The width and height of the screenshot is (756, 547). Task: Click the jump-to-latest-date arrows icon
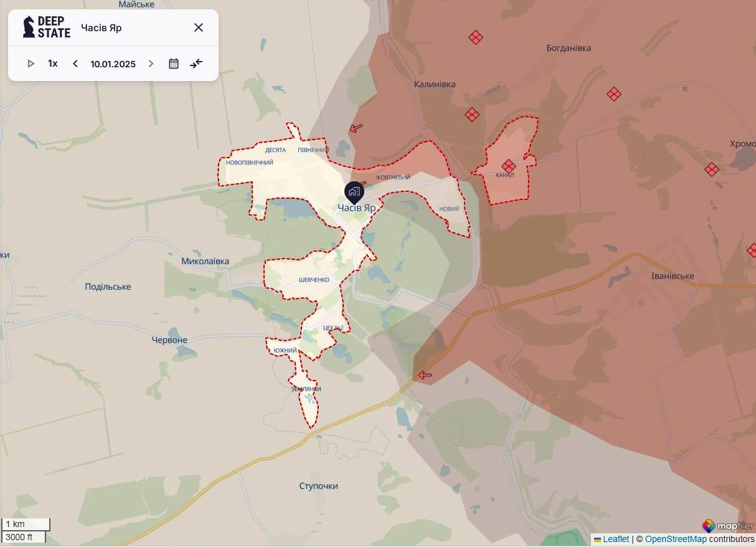[x=196, y=63]
